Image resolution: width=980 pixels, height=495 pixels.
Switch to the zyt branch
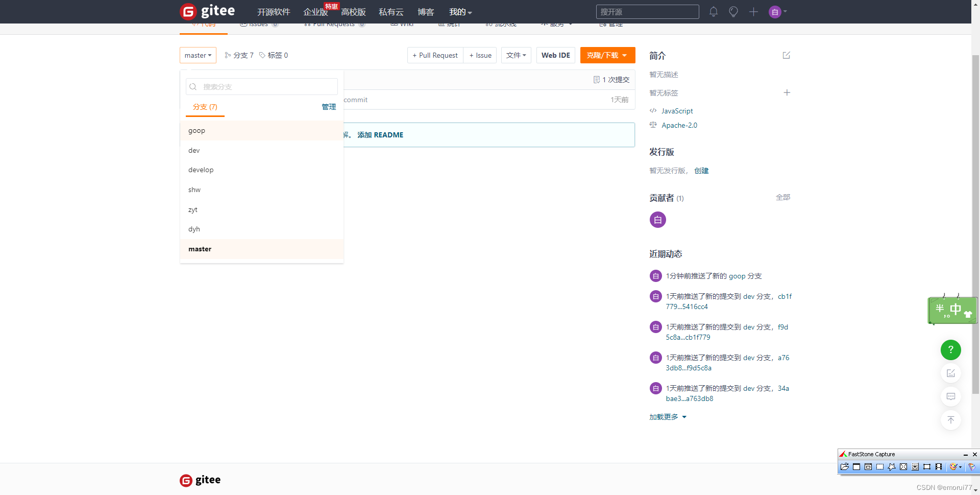pyautogui.click(x=261, y=209)
